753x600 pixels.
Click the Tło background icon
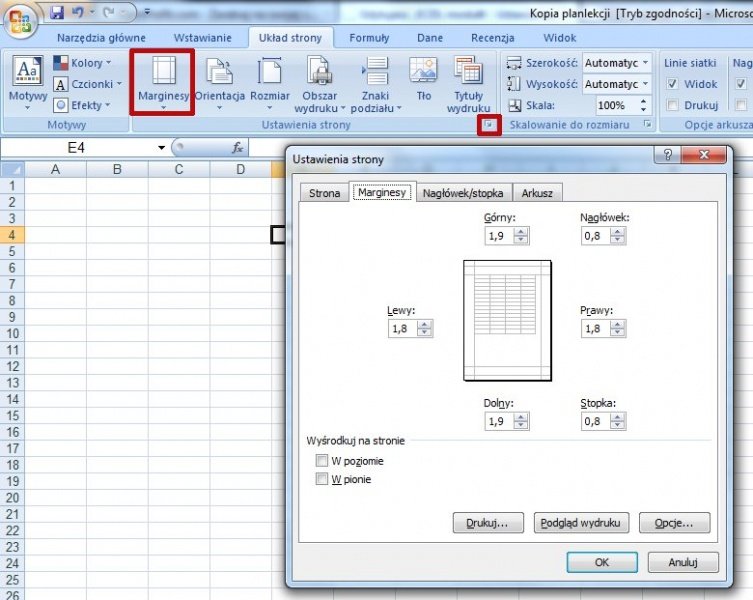(x=423, y=80)
